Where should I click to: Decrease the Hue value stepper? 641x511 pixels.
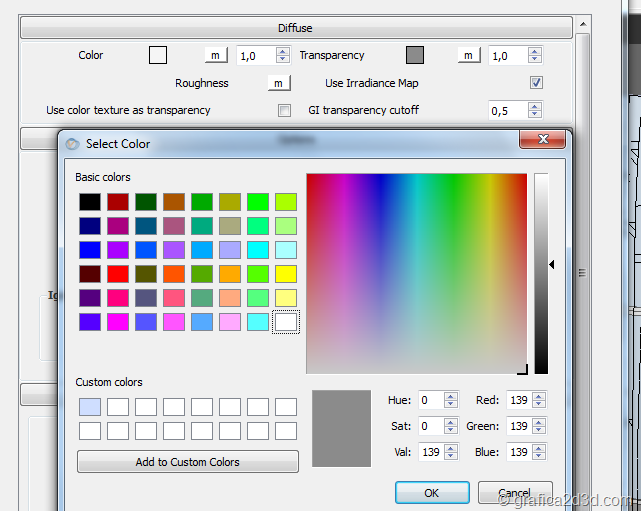(451, 405)
